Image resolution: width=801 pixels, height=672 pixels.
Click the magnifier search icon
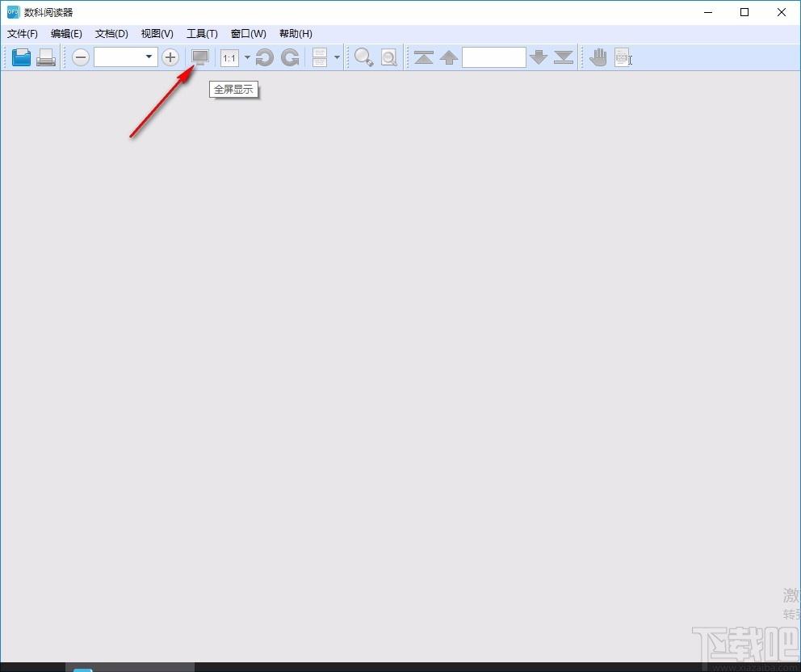click(x=363, y=57)
